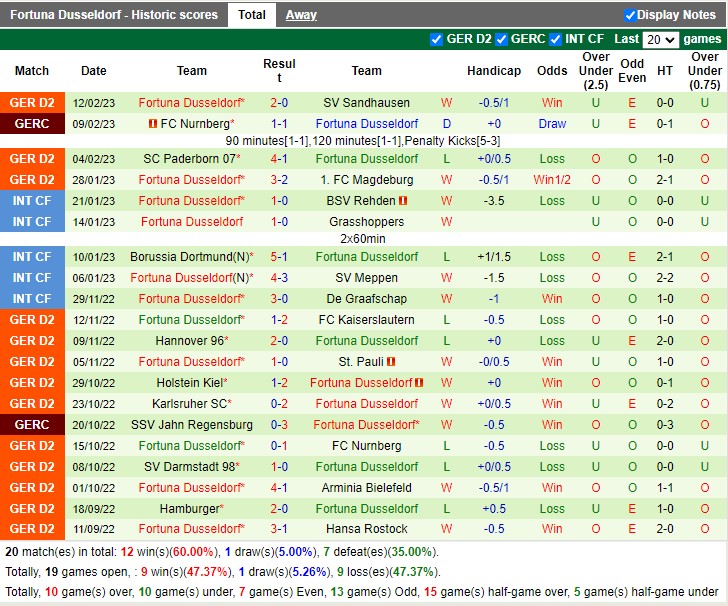
Task: Click the red card icon next to St. Pauli
Action: 391,361
